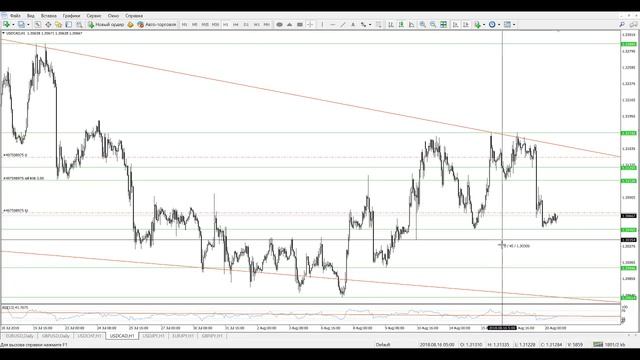Display chart as bar chart
The height and width of the screenshot is (360, 640).
tap(391, 24)
